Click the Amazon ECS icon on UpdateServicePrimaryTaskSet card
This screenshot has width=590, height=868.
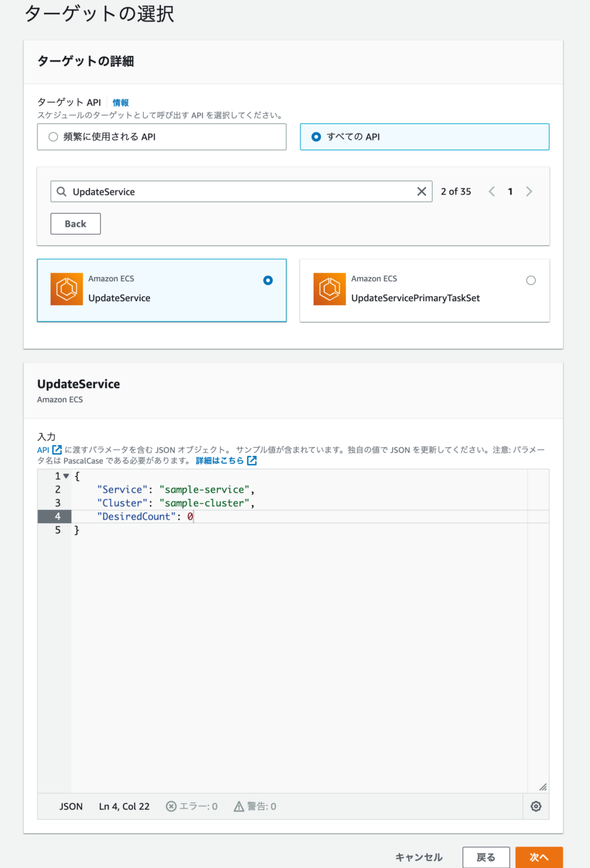[329, 289]
